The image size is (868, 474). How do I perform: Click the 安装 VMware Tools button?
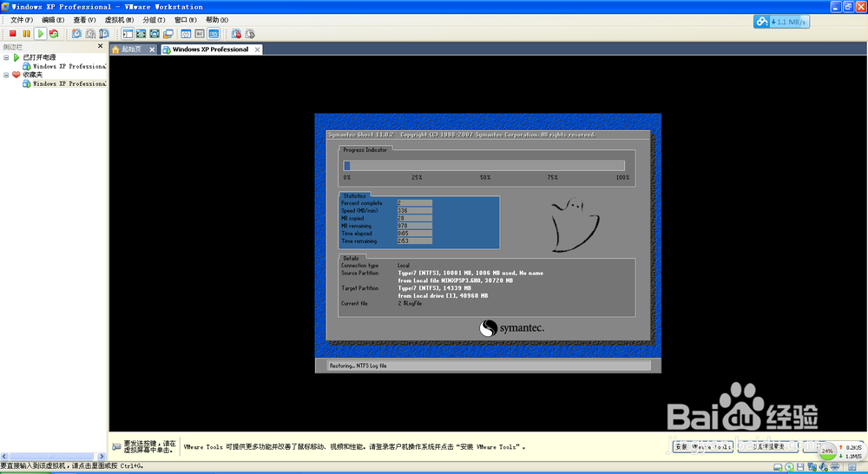tap(703, 447)
